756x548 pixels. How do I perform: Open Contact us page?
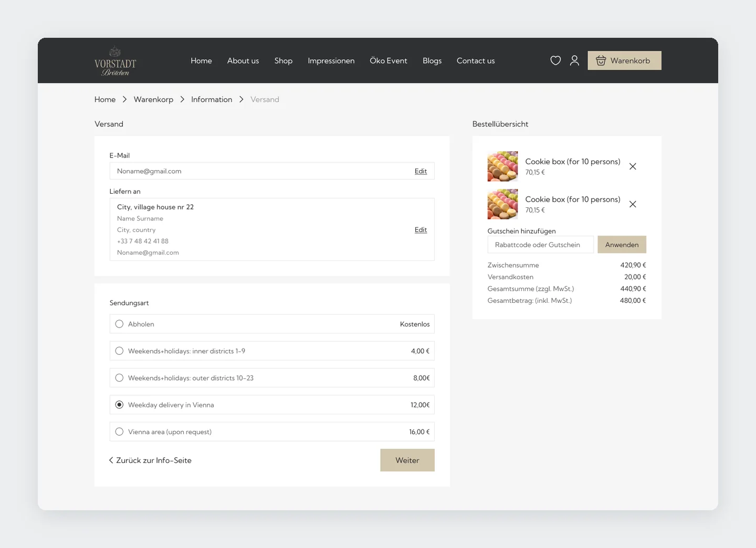tap(476, 60)
